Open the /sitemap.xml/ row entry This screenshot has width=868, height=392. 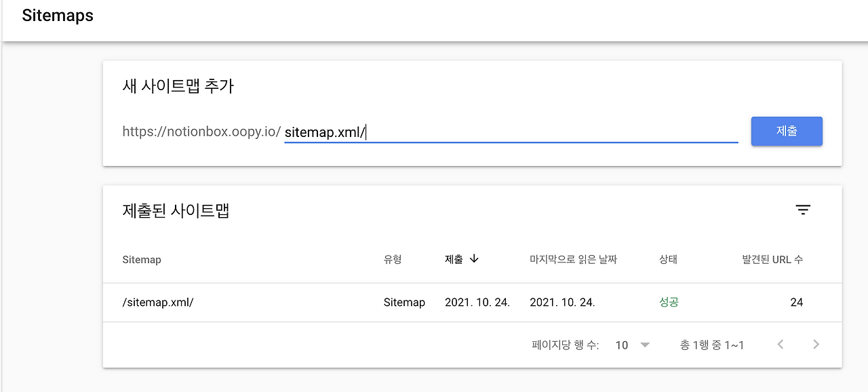pyautogui.click(x=158, y=302)
